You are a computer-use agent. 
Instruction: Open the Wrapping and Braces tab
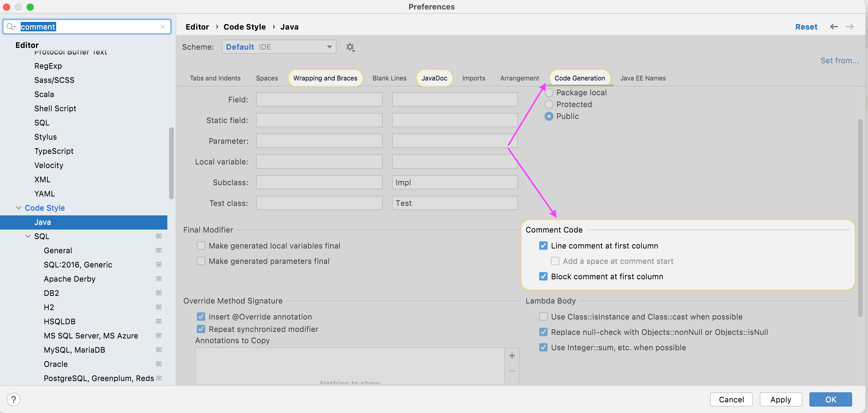click(325, 78)
